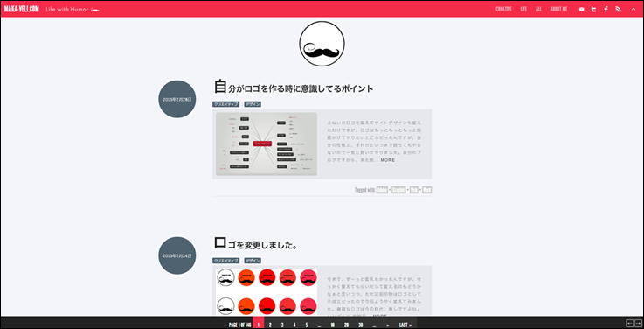Open the mustache logo variations thumbnail
The width and height of the screenshot is (644, 329).
point(267,292)
